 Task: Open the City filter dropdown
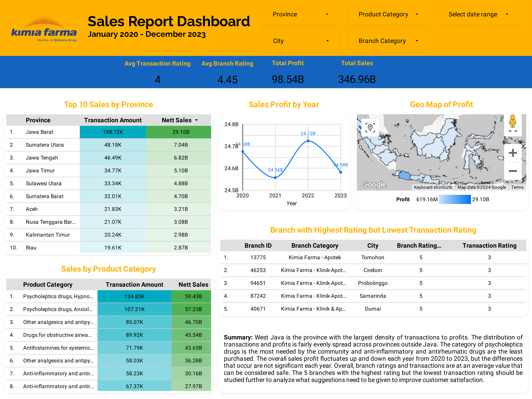pyautogui.click(x=300, y=41)
